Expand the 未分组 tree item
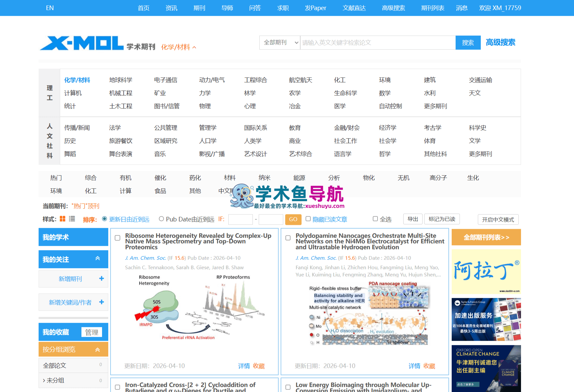 pos(44,380)
